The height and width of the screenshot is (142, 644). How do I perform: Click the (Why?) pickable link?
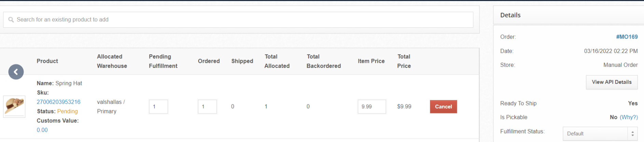(x=629, y=117)
